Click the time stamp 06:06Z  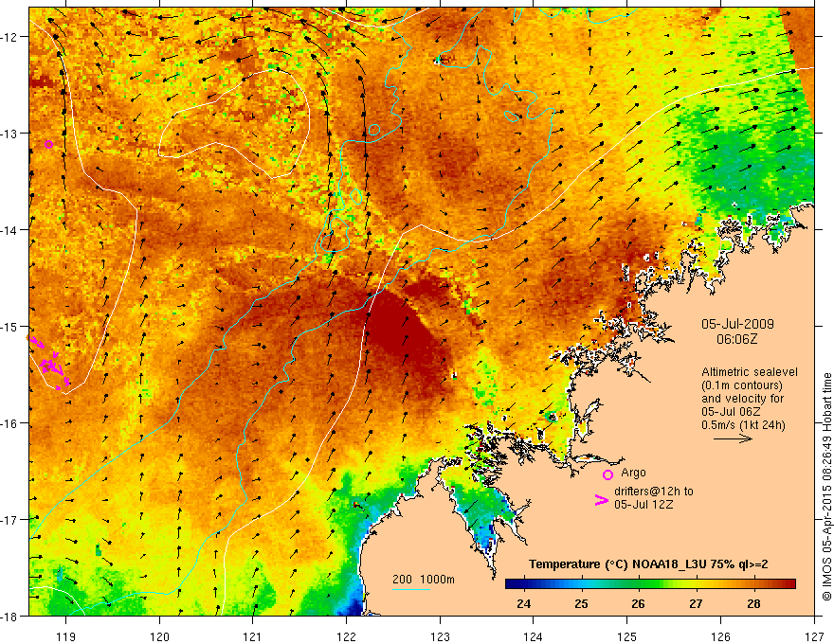click(736, 338)
